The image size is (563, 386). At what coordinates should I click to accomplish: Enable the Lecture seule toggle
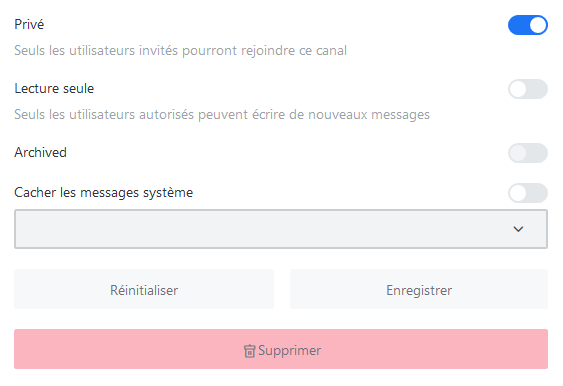527,89
